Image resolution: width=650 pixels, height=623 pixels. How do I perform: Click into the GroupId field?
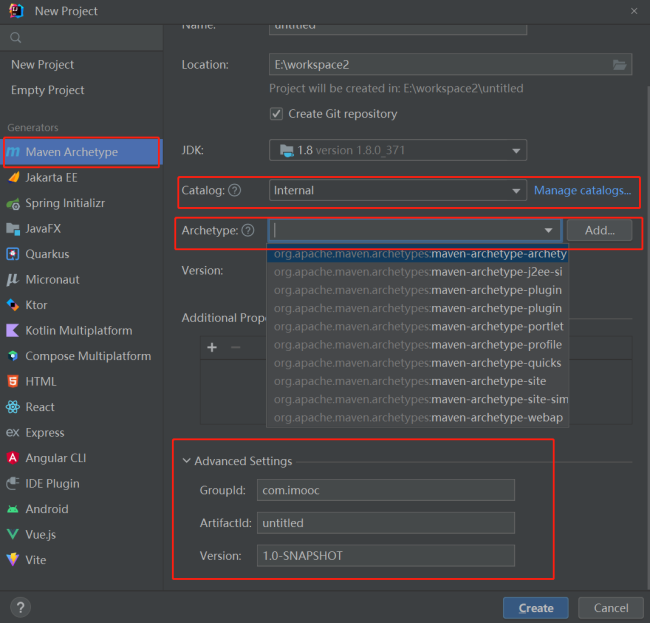pyautogui.click(x=386, y=490)
